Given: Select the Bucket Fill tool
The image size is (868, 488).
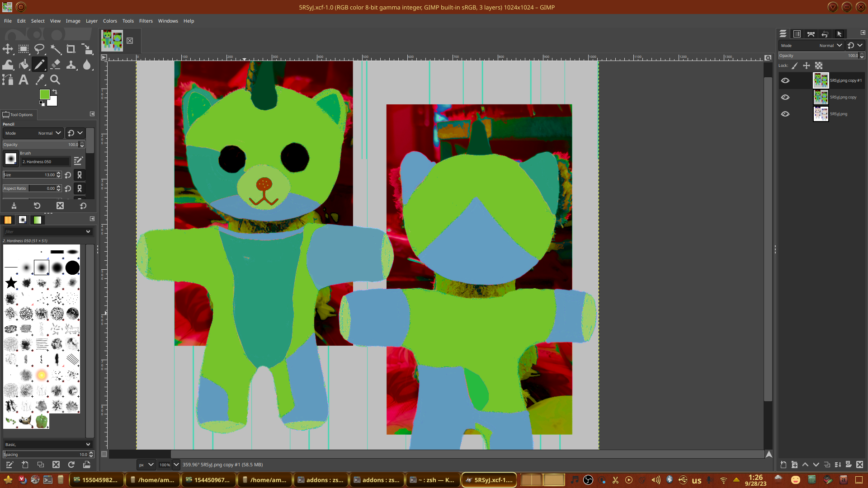Looking at the screenshot, I should click(24, 65).
